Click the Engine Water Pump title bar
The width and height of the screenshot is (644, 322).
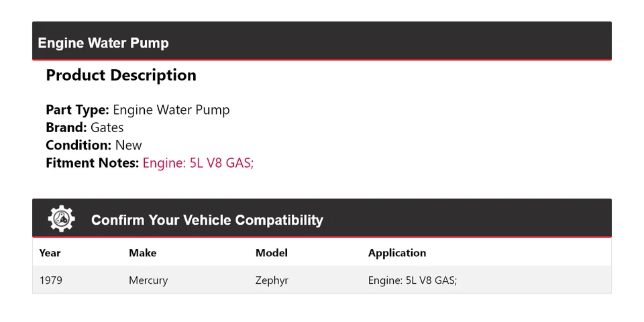(x=103, y=43)
